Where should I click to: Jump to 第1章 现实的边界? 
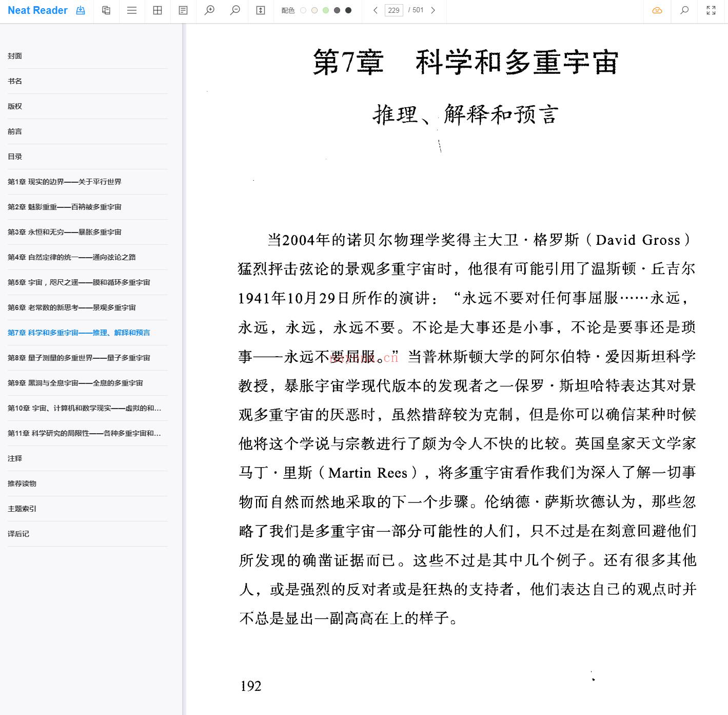(x=87, y=182)
